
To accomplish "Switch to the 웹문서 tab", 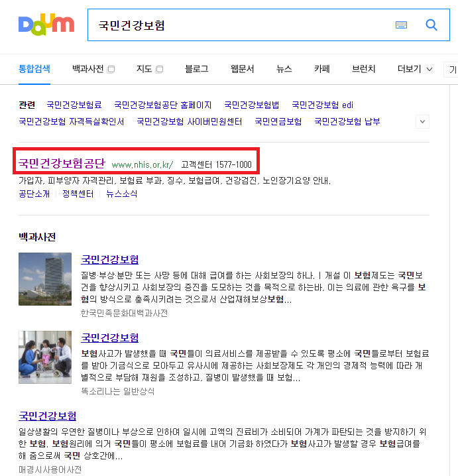I will pyautogui.click(x=242, y=69).
